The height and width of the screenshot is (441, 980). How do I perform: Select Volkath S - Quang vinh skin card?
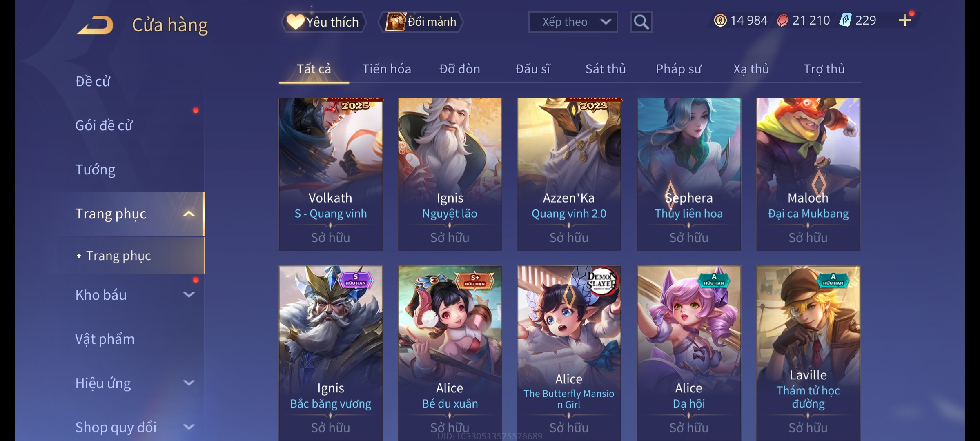(x=330, y=174)
